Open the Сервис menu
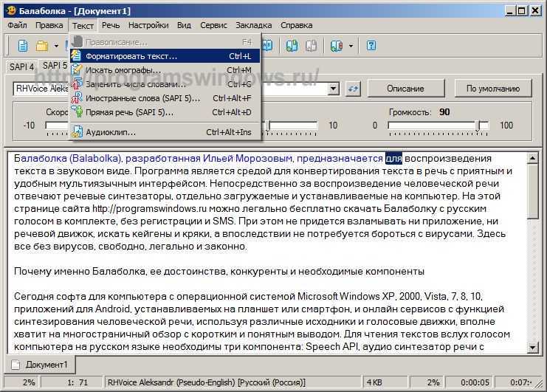This screenshot has width=547, height=392. 213,25
